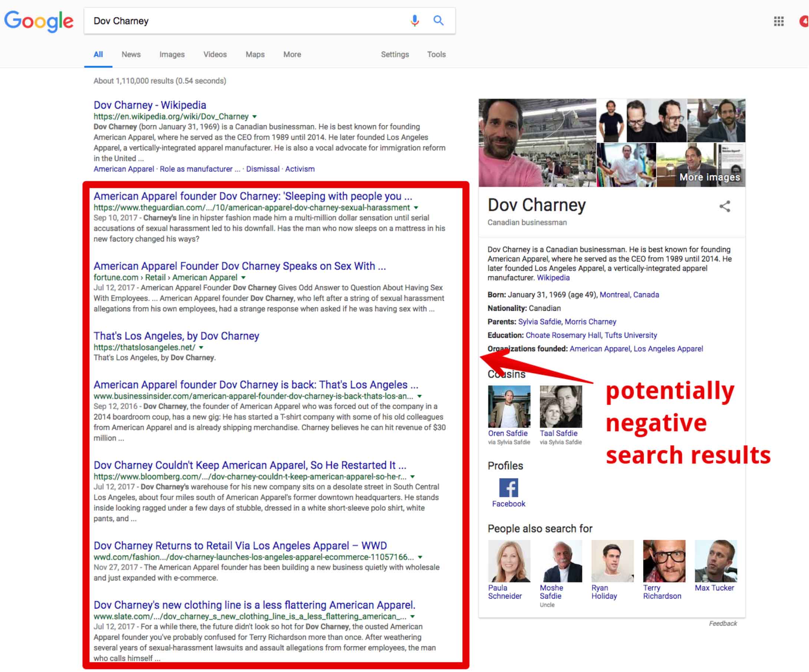Viewport: 809px width, 672px height.
Task: Switch to the Images tab
Action: coord(171,54)
